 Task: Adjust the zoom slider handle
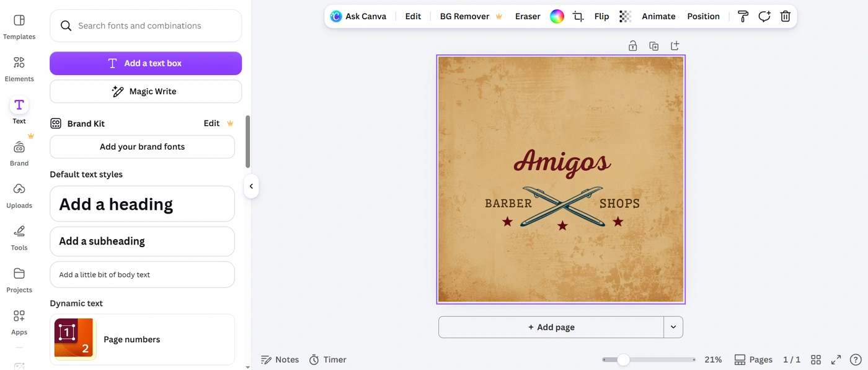624,359
